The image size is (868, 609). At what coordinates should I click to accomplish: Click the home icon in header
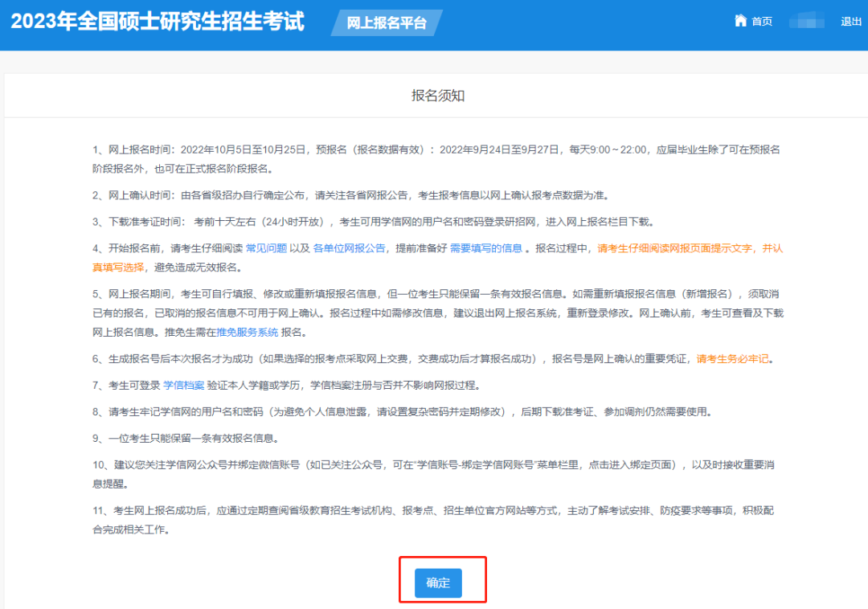[x=740, y=21]
